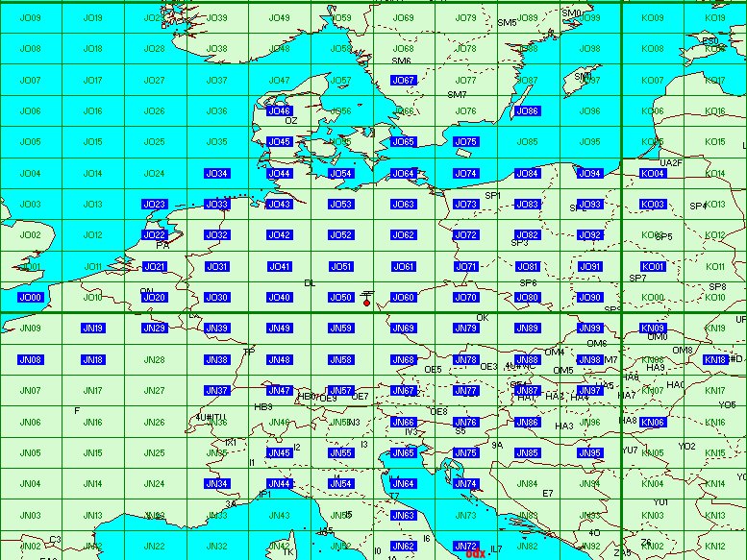This screenshot has height=560, width=747.
Task: Click the JO00 highlighted square label
Action: tap(30, 298)
